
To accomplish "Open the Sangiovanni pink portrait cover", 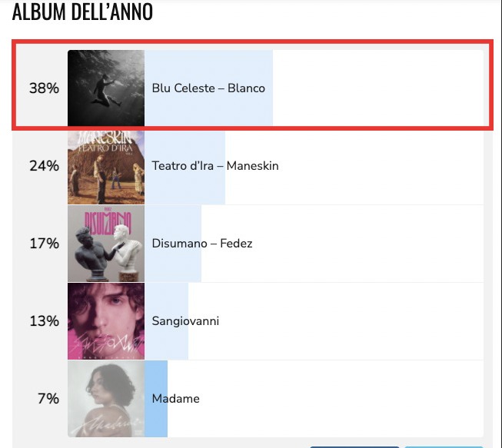I will tap(106, 321).
